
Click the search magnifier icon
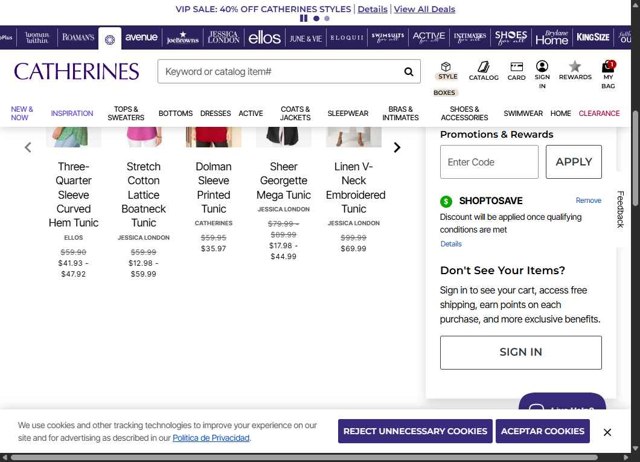point(408,72)
